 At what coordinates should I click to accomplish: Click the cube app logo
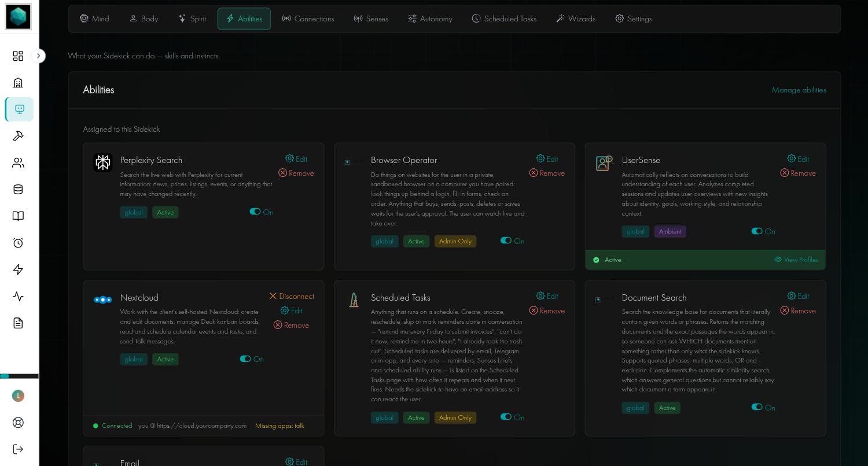(x=18, y=17)
